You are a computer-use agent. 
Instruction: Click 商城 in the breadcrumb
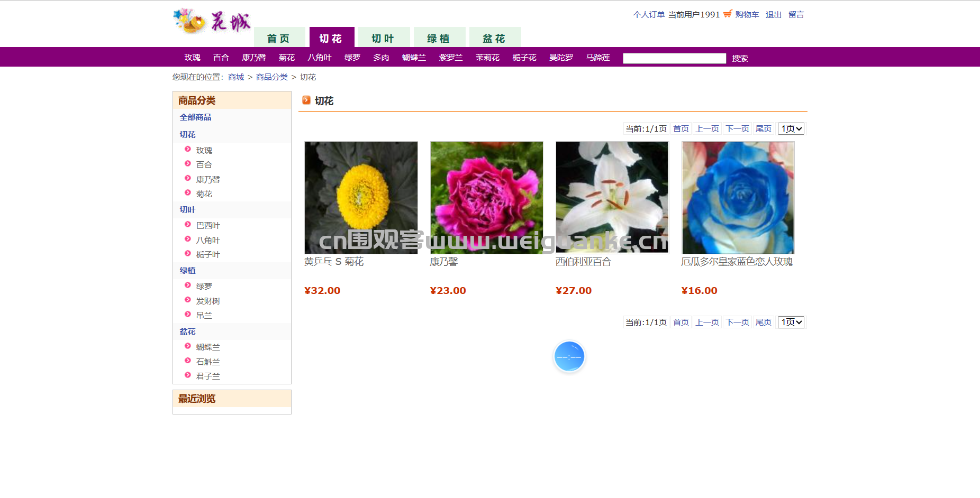tap(236, 77)
